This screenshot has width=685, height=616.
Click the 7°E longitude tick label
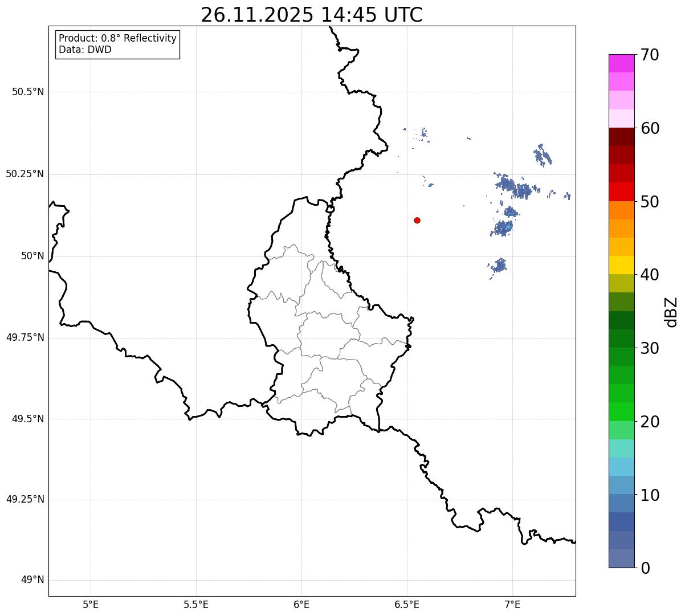click(x=512, y=604)
